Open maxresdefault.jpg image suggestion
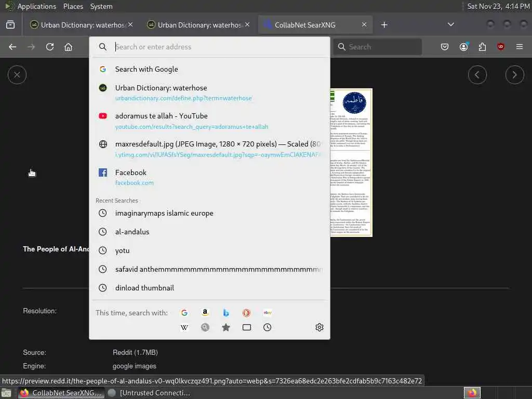Viewport: 532px width, 399px height. click(x=209, y=149)
